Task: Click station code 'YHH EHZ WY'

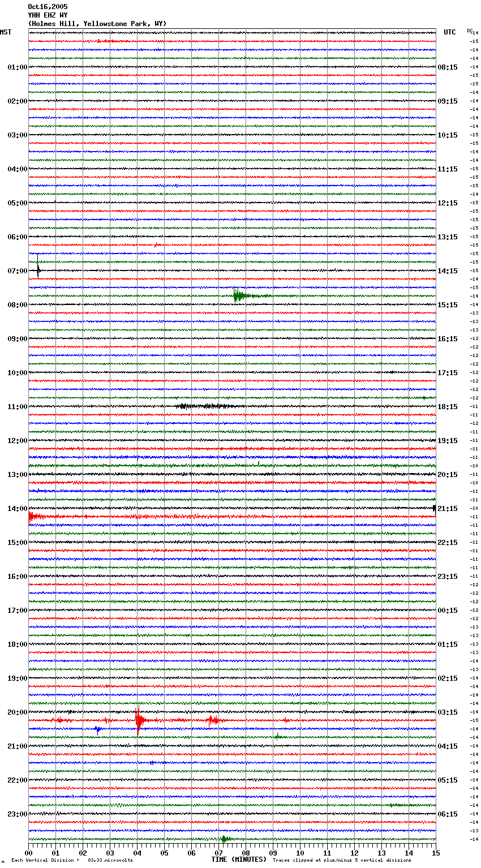Action: (48, 15)
